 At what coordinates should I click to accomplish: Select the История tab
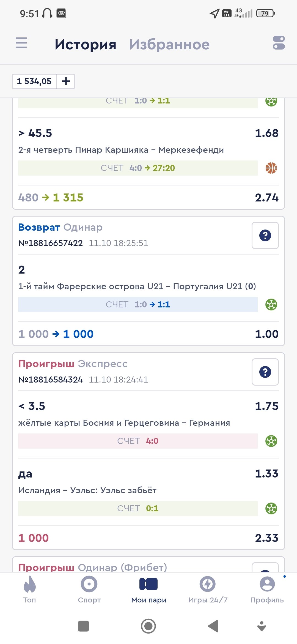[x=86, y=45]
